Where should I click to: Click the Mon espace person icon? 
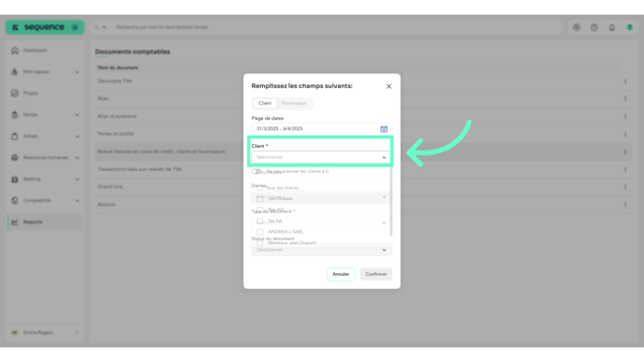(x=15, y=72)
